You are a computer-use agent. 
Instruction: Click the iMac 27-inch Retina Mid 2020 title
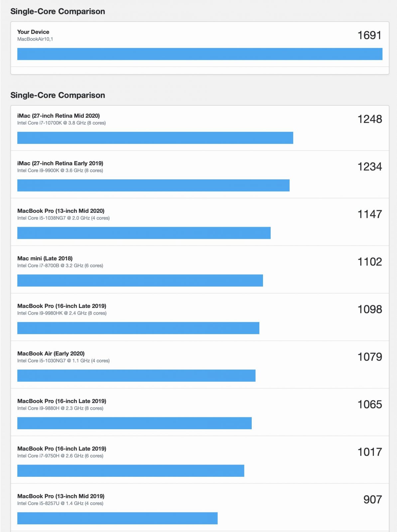tap(59, 116)
